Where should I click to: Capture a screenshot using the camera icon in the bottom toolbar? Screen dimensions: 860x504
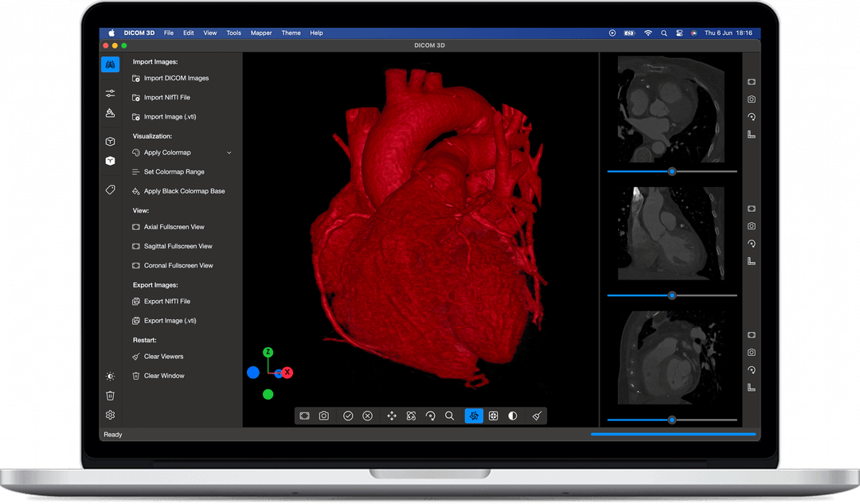(325, 416)
